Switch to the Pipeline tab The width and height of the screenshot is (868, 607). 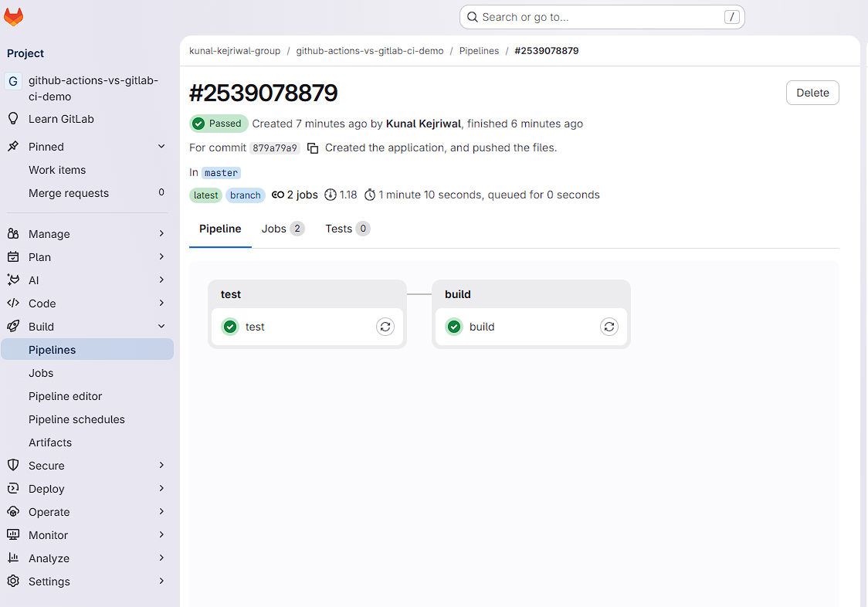220,229
